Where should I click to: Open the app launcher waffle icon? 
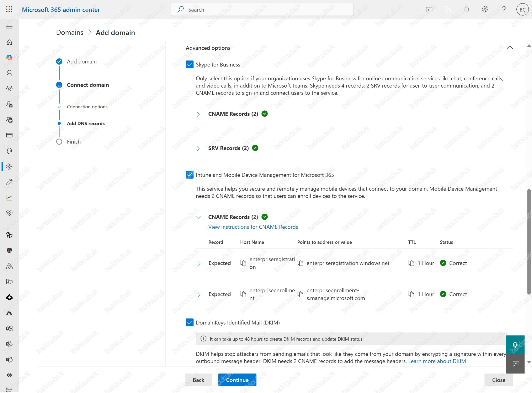coord(9,9)
